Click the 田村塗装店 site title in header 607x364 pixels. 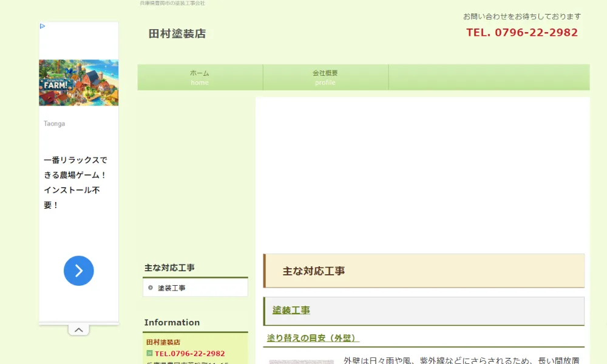pos(177,34)
